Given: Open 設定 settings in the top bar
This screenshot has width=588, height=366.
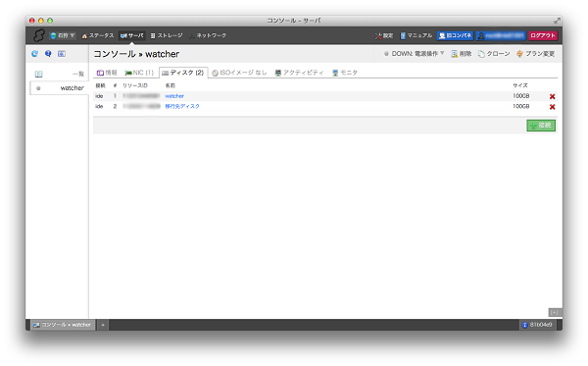Looking at the screenshot, I should pyautogui.click(x=384, y=35).
